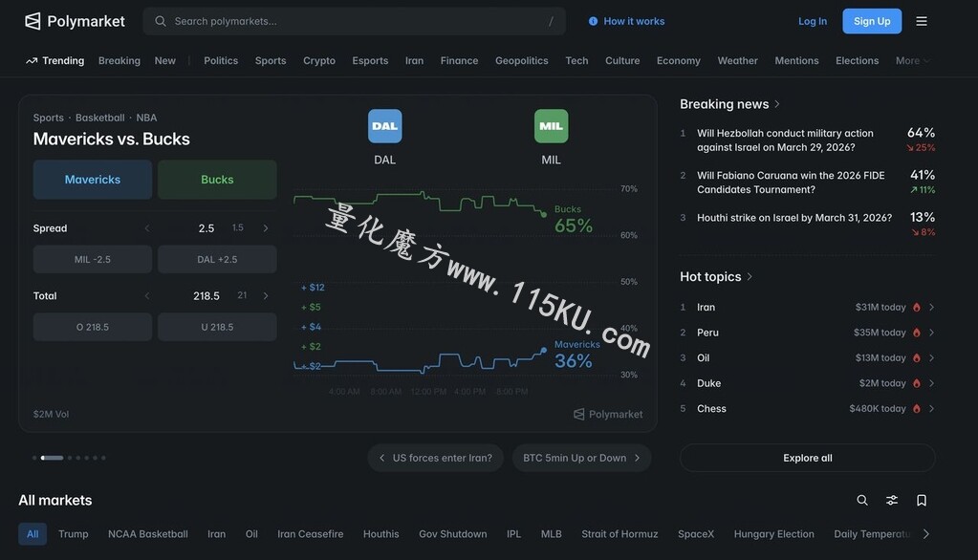Select the O 218.5 total button
The image size is (978, 560).
pos(93,327)
